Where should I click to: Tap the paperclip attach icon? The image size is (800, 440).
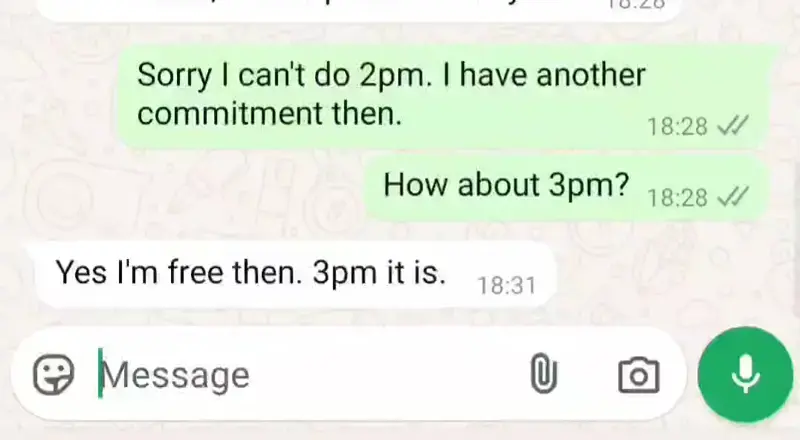coord(543,374)
